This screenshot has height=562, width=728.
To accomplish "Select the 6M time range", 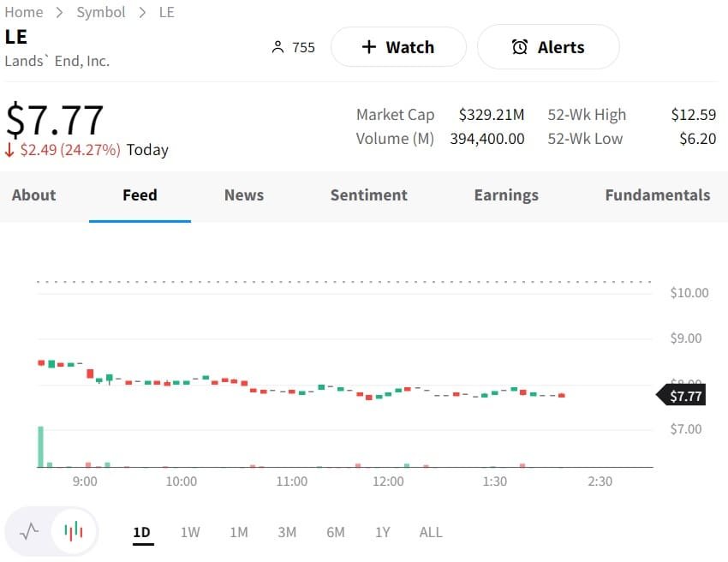I will click(336, 532).
